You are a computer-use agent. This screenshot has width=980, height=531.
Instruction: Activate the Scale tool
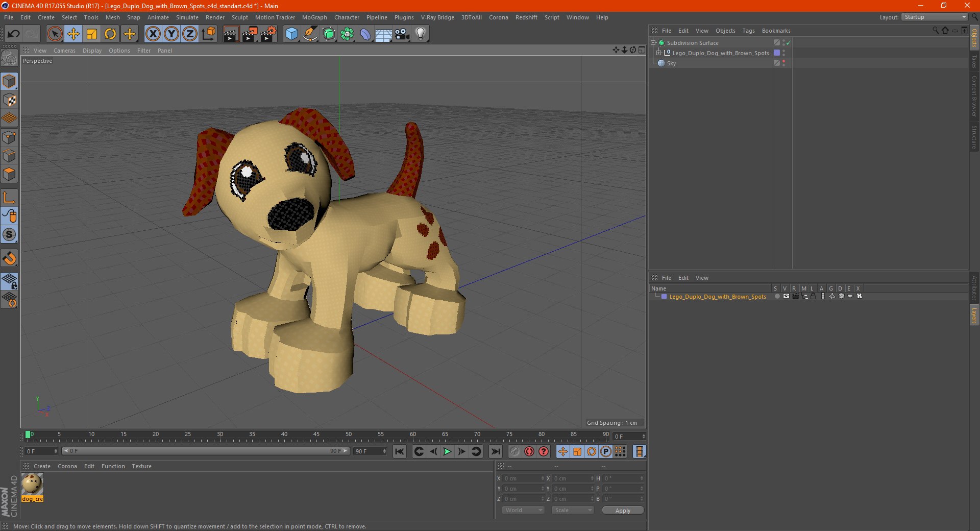[x=92, y=34]
